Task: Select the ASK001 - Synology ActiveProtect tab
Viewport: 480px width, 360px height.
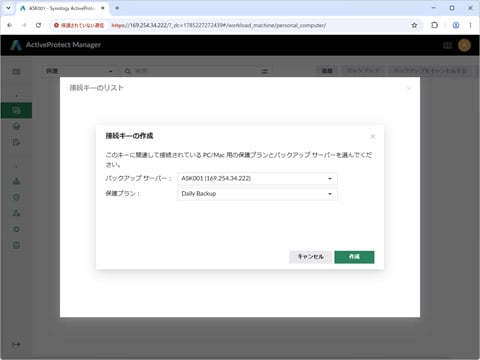Action: coord(62,8)
